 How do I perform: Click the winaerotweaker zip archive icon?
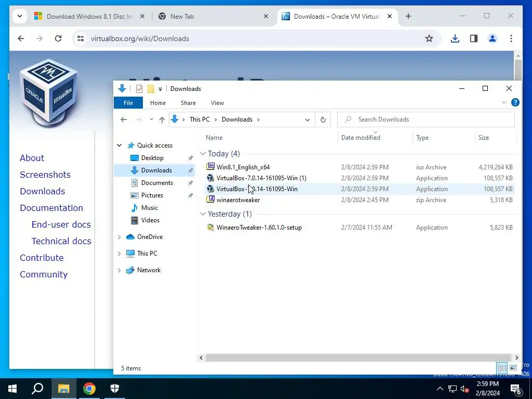tap(210, 199)
